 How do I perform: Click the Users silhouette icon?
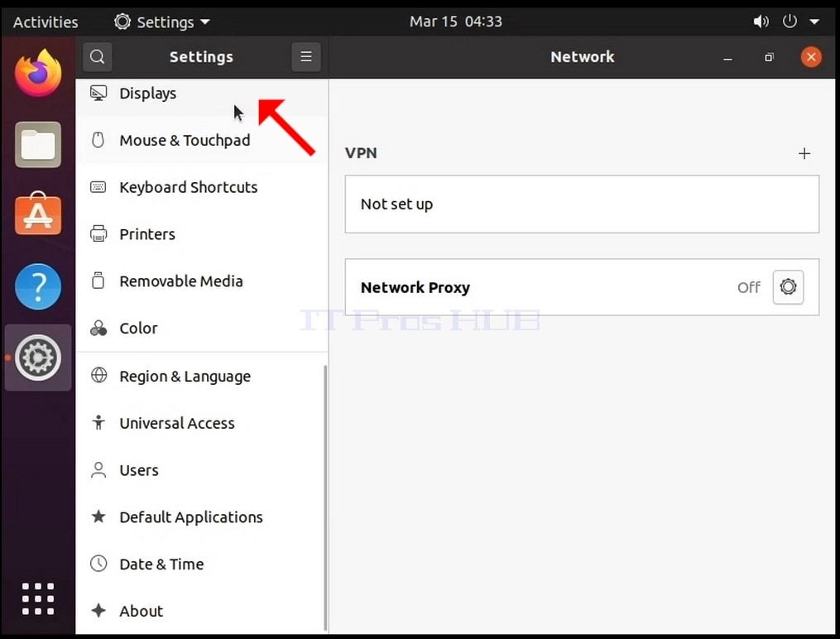[98, 470]
